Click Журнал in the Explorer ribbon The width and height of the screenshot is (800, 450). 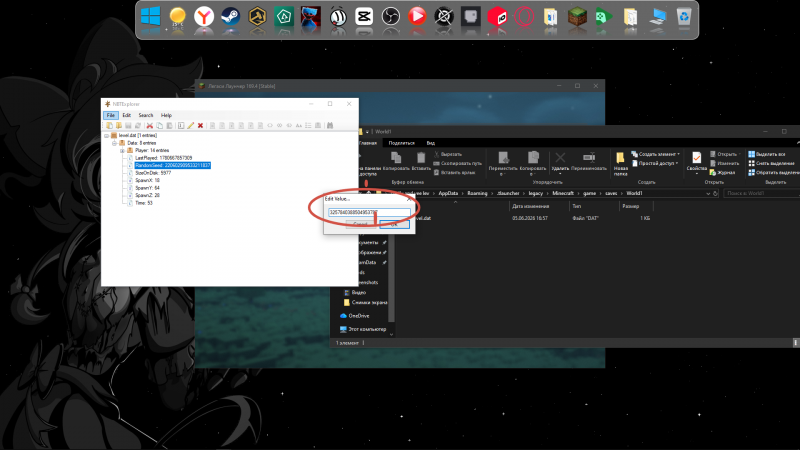pos(722,172)
